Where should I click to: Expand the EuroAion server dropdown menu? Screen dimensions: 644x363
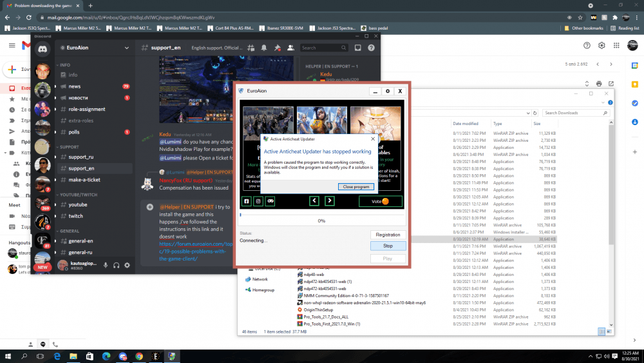click(127, 48)
